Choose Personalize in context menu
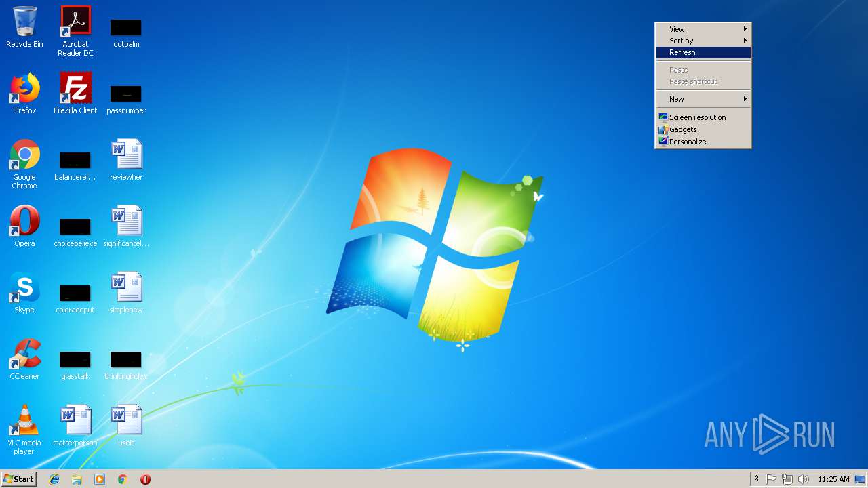Viewport: 868px width, 488px height. tap(703, 142)
